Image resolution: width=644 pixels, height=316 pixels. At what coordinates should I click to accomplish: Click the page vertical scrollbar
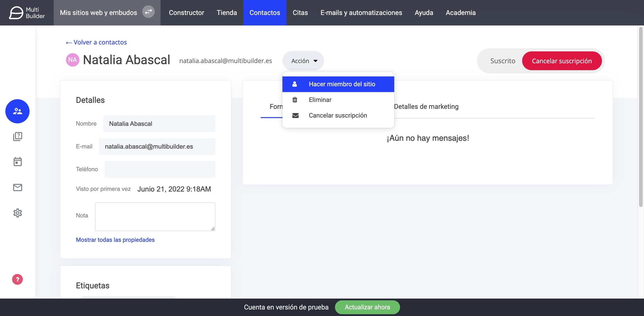[641, 117]
